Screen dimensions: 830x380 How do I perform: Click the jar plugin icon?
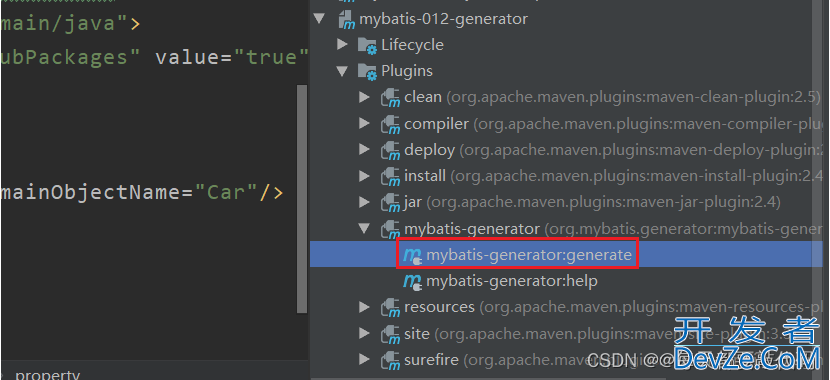tap(391, 202)
